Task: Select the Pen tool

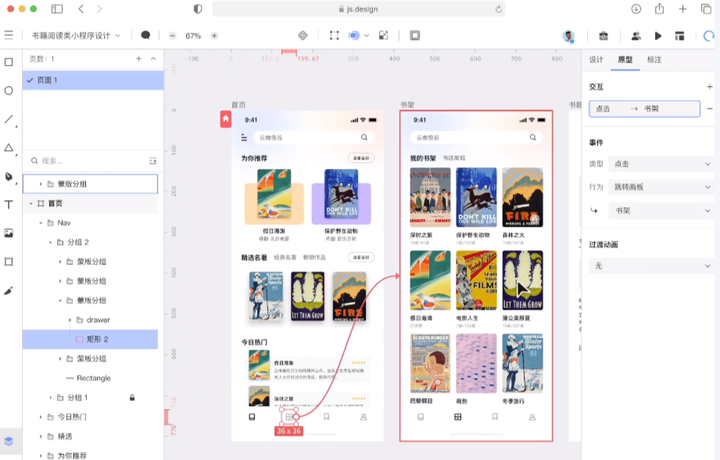Action: pos(9,176)
